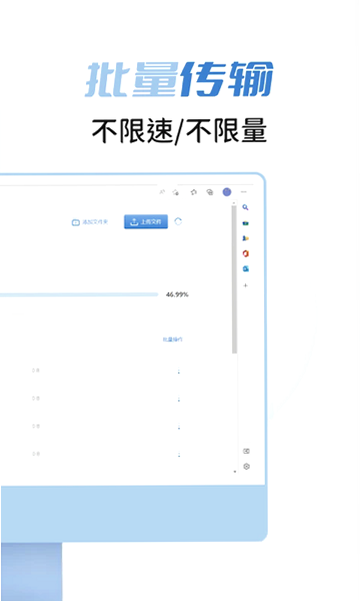Open the sidebar Outlook icon
The height and width of the screenshot is (601, 360).
(x=246, y=269)
